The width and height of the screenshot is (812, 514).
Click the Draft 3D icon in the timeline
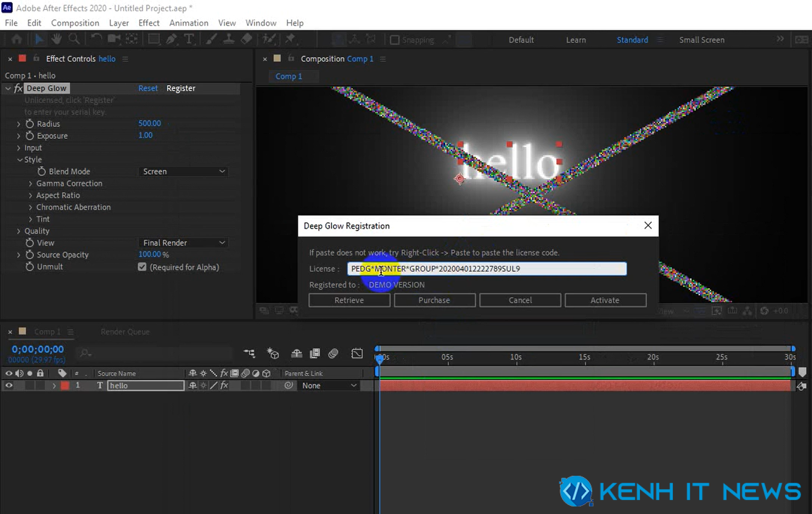click(273, 353)
